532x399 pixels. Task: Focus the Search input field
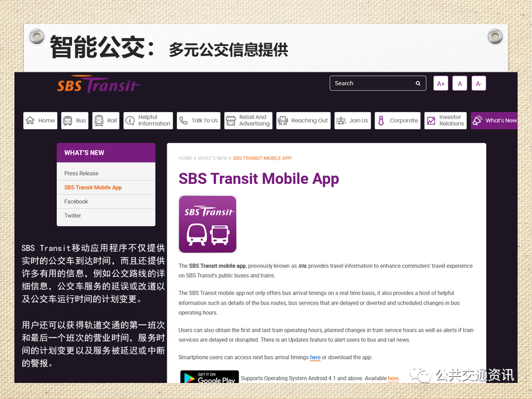(x=377, y=83)
